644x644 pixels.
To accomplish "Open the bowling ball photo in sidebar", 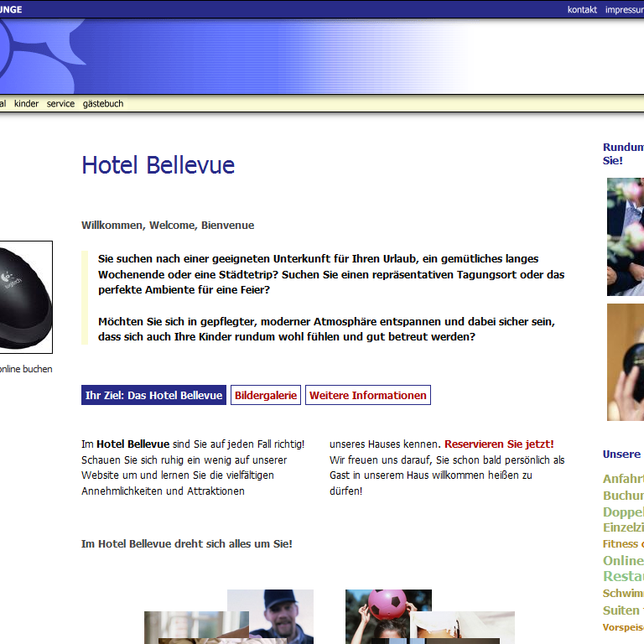I will (626, 362).
